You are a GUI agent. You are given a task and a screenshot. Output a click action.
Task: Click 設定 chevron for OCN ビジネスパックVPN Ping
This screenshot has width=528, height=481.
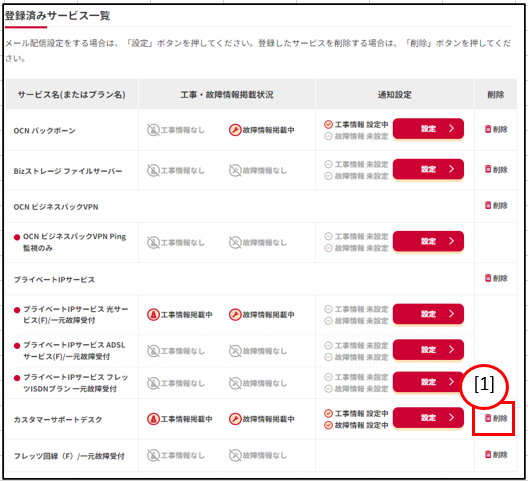[x=452, y=241]
